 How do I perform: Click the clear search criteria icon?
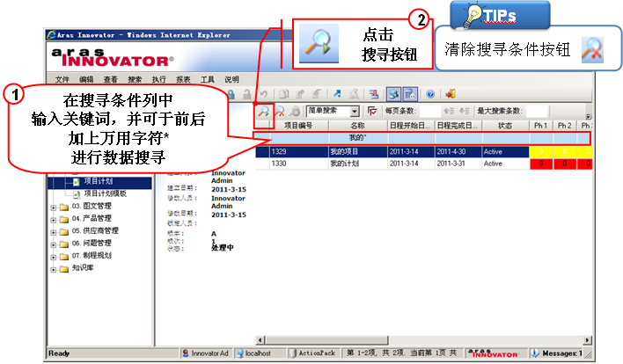tap(278, 112)
